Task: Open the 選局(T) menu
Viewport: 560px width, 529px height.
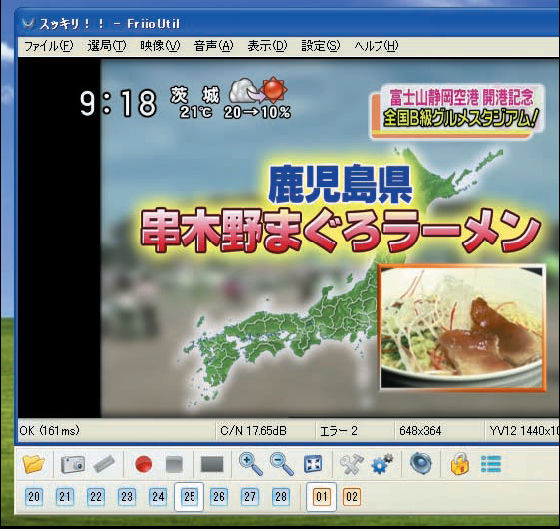Action: click(x=107, y=46)
